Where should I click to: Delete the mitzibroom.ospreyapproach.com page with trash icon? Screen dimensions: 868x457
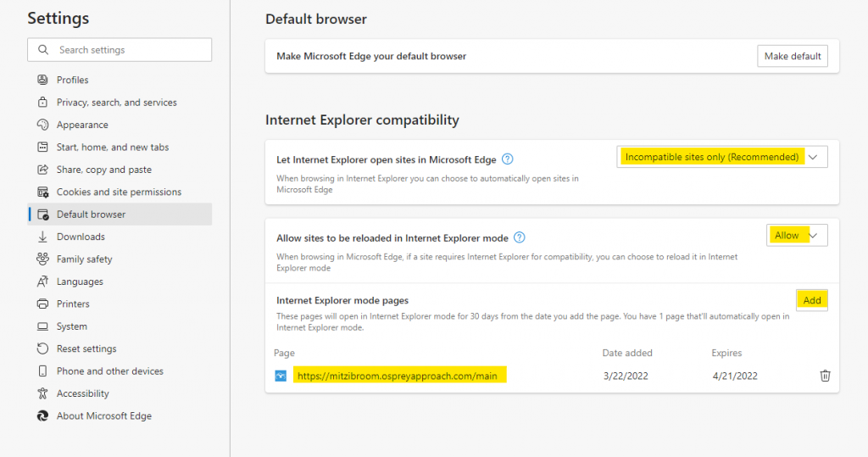pos(825,376)
